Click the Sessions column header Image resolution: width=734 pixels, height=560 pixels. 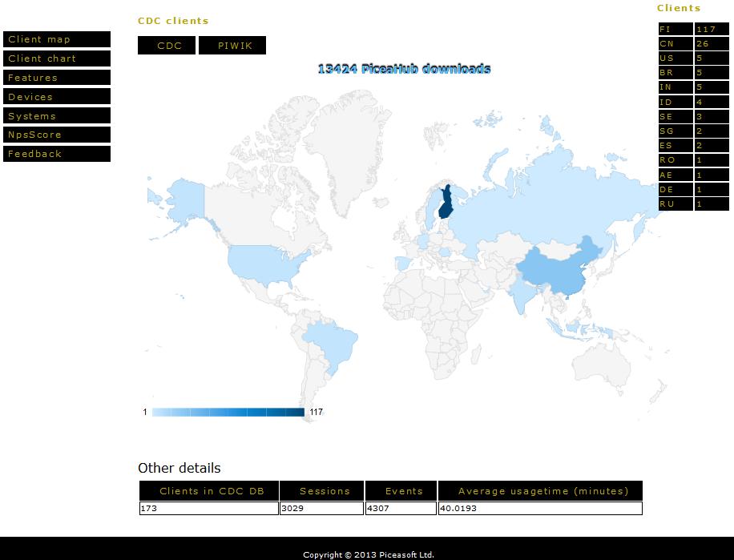pyautogui.click(x=322, y=491)
